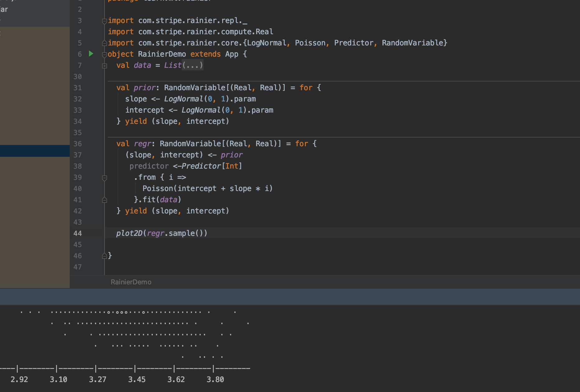Click Predictor[Int] on line 38
This screenshot has height=392, width=580.
tap(212, 166)
